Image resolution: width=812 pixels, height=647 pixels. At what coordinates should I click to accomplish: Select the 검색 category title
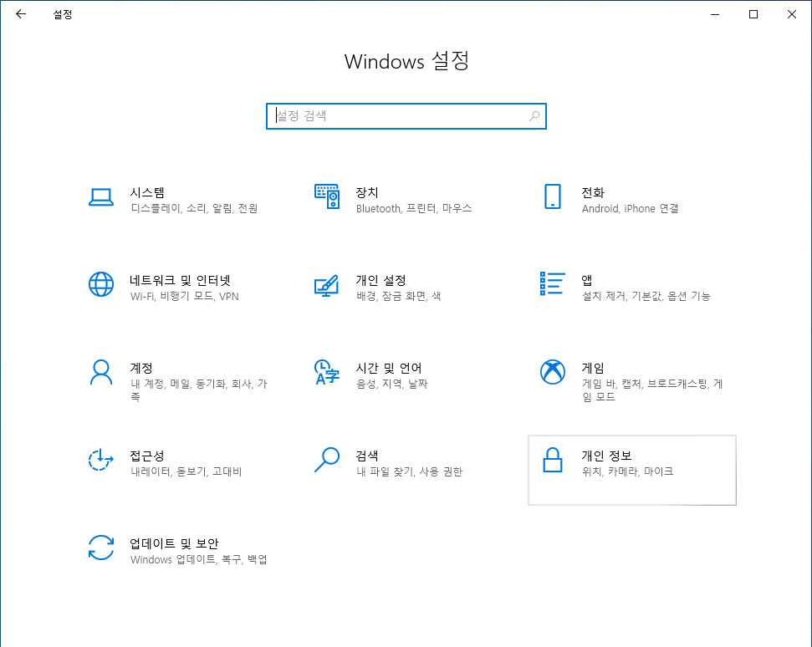tap(367, 456)
